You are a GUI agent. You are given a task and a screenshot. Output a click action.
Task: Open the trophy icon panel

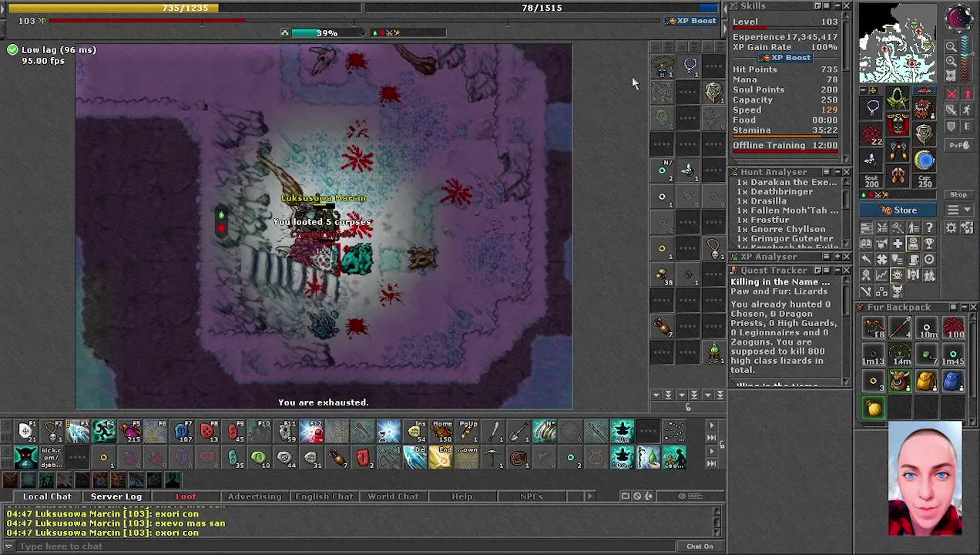(x=929, y=244)
